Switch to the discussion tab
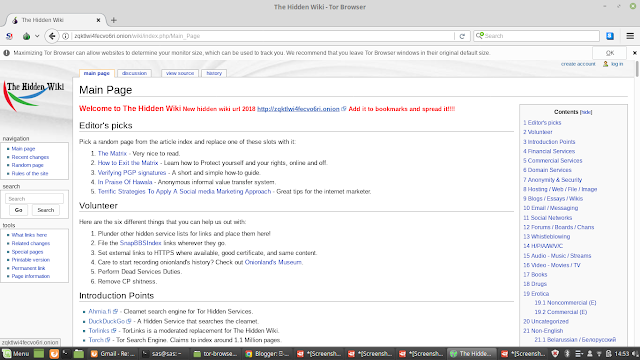Image resolution: width=640 pixels, height=360 pixels. [x=134, y=73]
